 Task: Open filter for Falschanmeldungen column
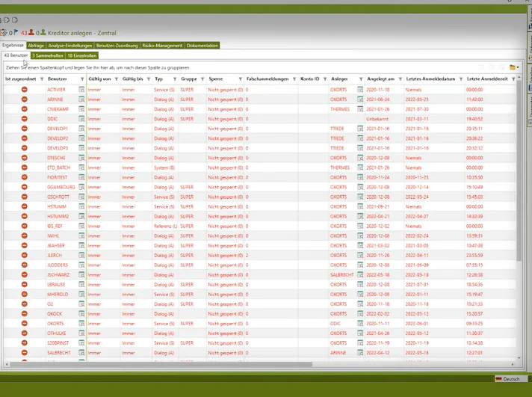coord(294,79)
